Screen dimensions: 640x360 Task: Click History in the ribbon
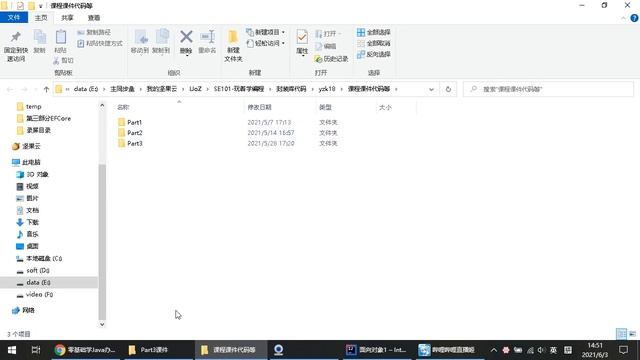click(x=331, y=59)
